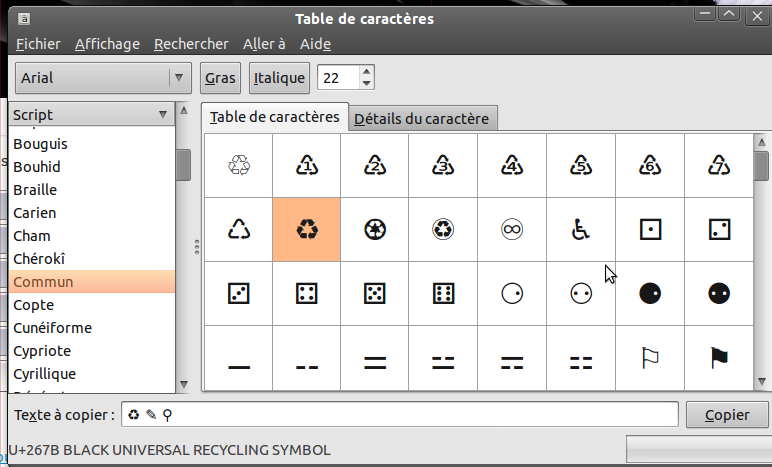The image size is (772, 467).
Task: Toggle Italique italic button
Action: click(x=279, y=78)
